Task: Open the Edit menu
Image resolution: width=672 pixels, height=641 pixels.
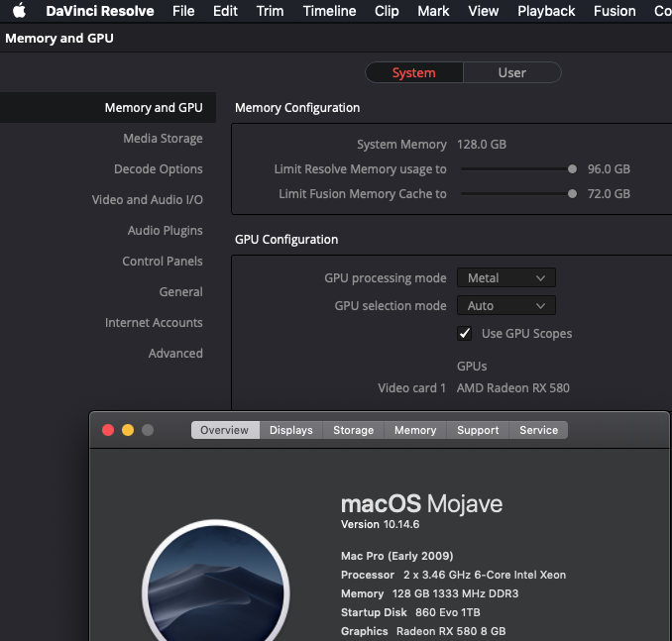Action: [225, 11]
